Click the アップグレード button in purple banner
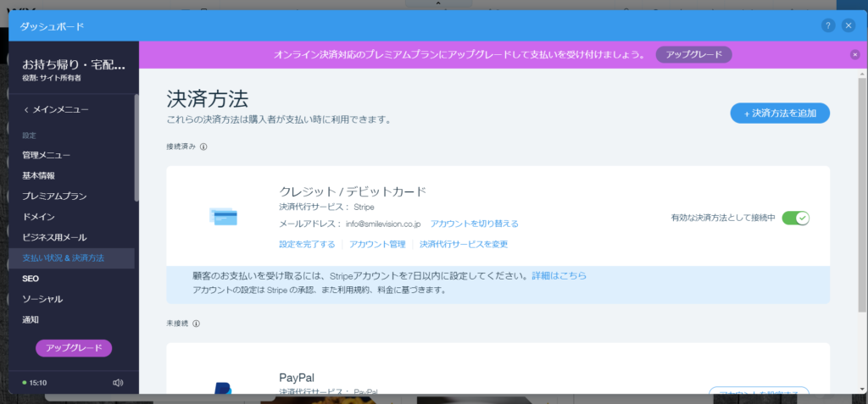This screenshot has height=404, width=868. [693, 55]
